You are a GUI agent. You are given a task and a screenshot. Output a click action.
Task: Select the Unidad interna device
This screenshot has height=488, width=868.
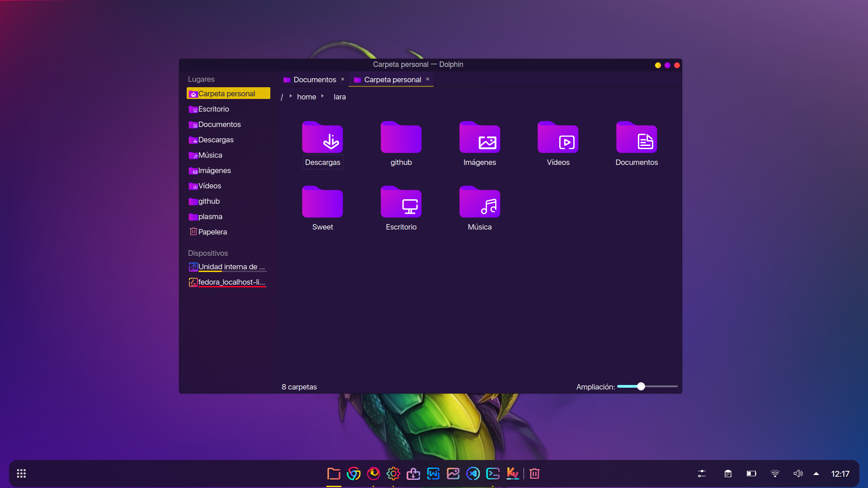click(x=228, y=267)
